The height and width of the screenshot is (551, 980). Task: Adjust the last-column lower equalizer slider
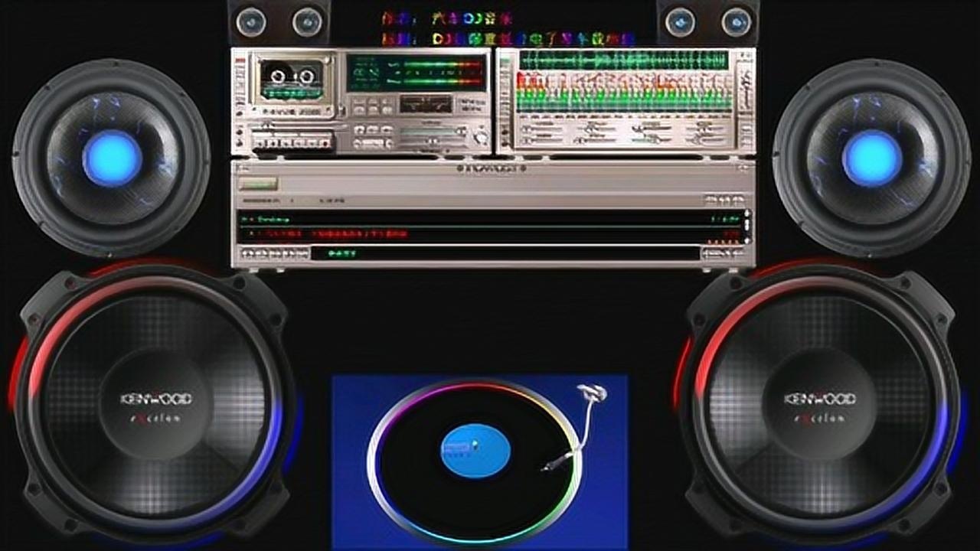(706, 139)
